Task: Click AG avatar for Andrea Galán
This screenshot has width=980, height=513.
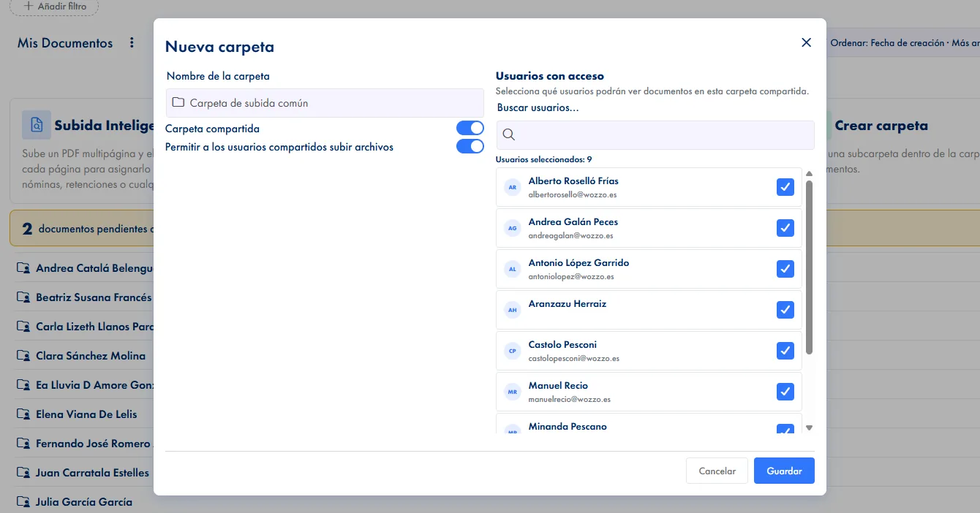Action: pyautogui.click(x=512, y=228)
